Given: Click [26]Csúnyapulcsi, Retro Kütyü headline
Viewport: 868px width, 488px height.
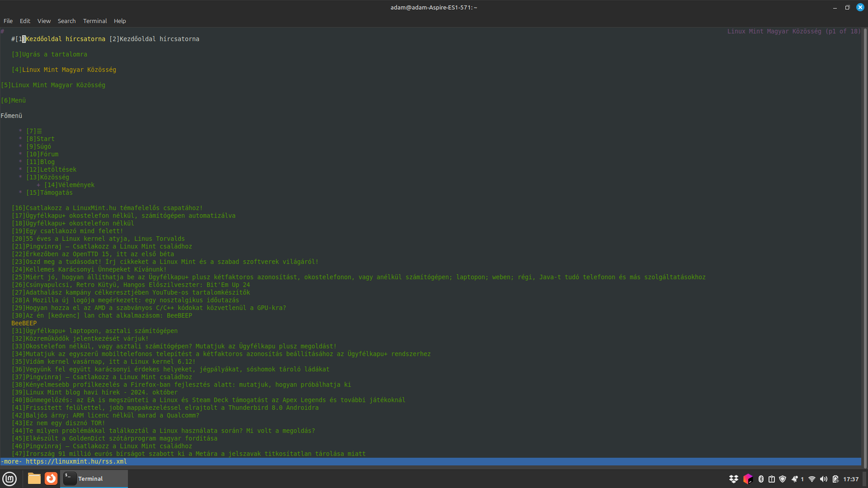Looking at the screenshot, I should (x=131, y=285).
